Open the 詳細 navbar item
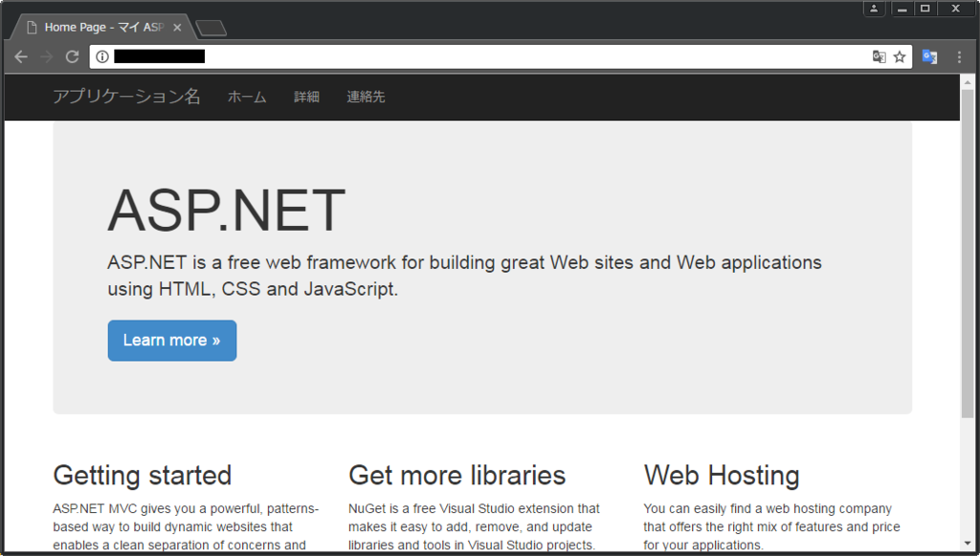 coord(306,97)
